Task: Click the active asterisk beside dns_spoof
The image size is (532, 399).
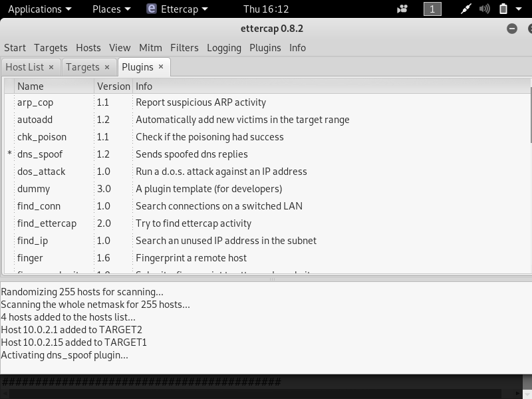Action: 9,154
